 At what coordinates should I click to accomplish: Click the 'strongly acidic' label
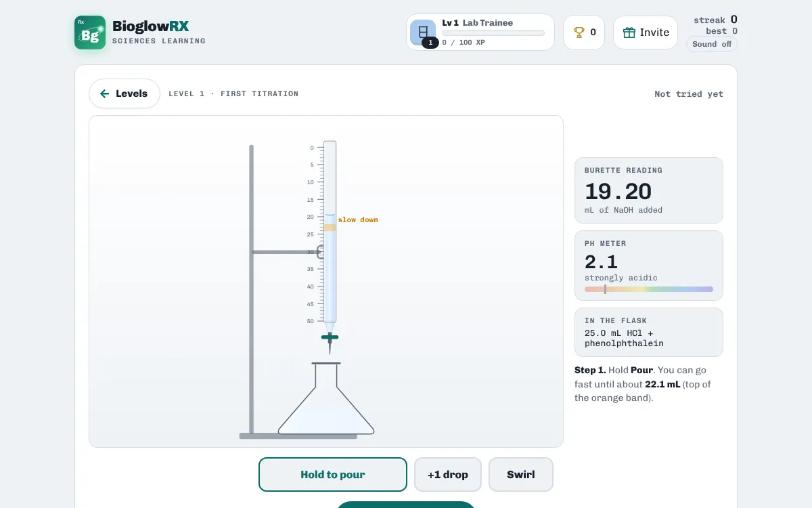621,278
